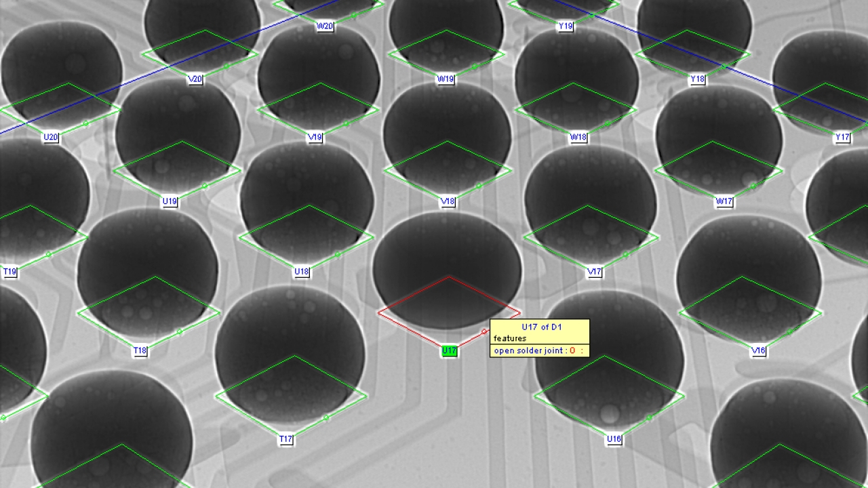868x488 pixels.
Task: Select the W19 pin label
Action: (x=446, y=79)
